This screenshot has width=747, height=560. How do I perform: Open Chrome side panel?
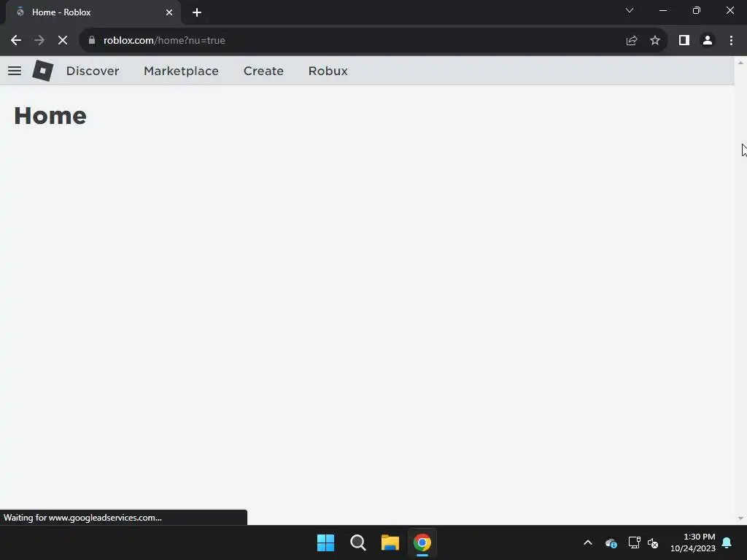pos(684,41)
